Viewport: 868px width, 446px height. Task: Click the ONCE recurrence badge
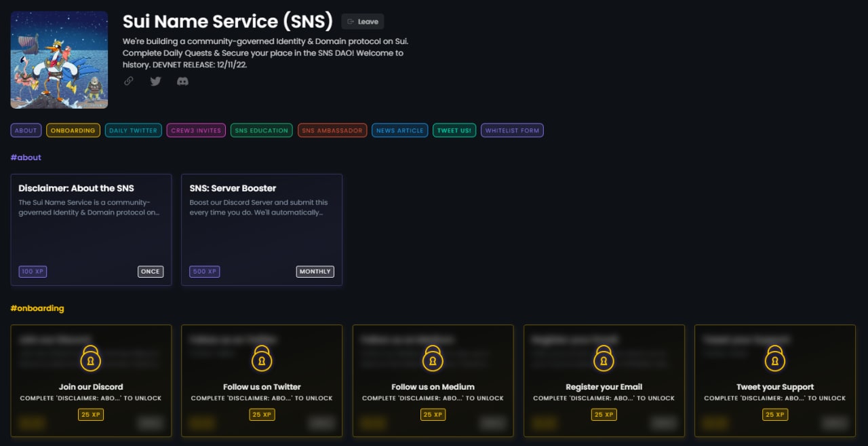point(151,272)
